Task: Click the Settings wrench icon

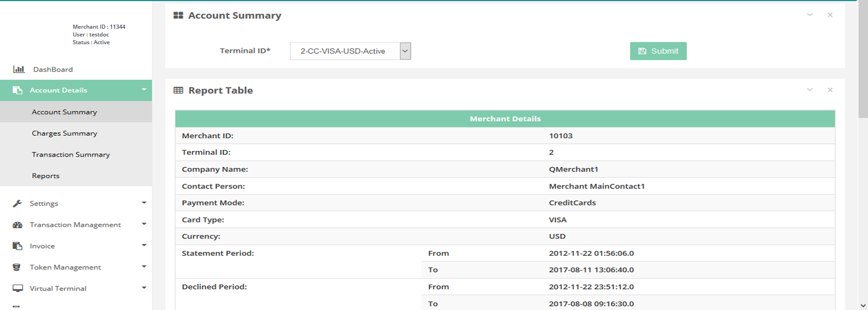Action: click(x=17, y=203)
